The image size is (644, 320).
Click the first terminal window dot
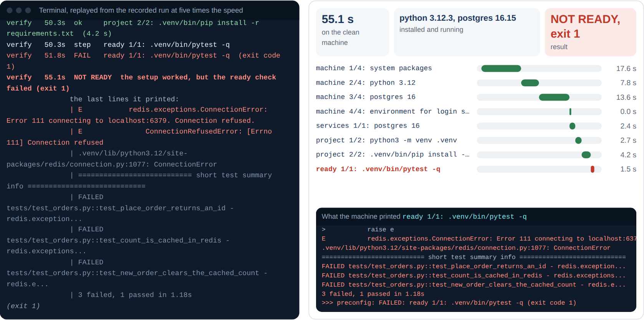click(10, 10)
